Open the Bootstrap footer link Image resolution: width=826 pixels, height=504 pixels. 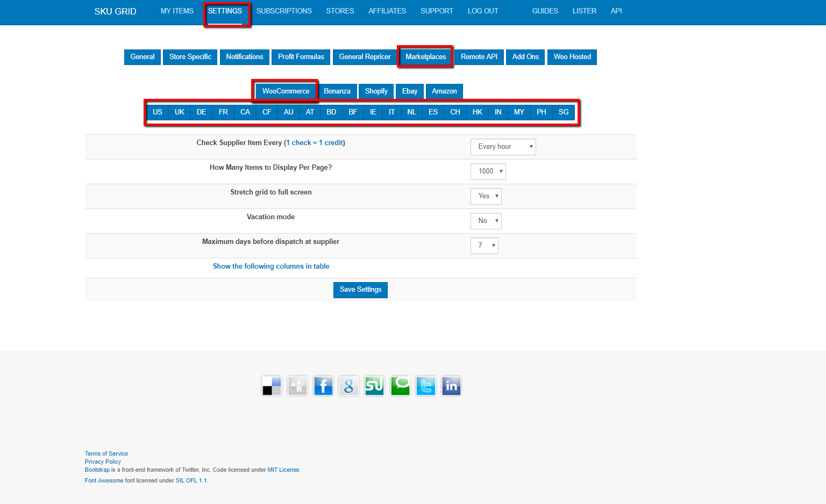[x=97, y=470]
